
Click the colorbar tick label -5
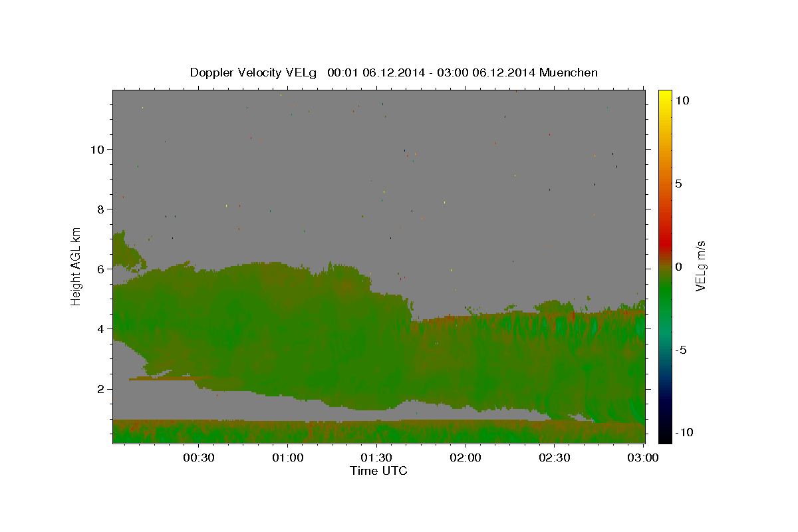tap(681, 350)
